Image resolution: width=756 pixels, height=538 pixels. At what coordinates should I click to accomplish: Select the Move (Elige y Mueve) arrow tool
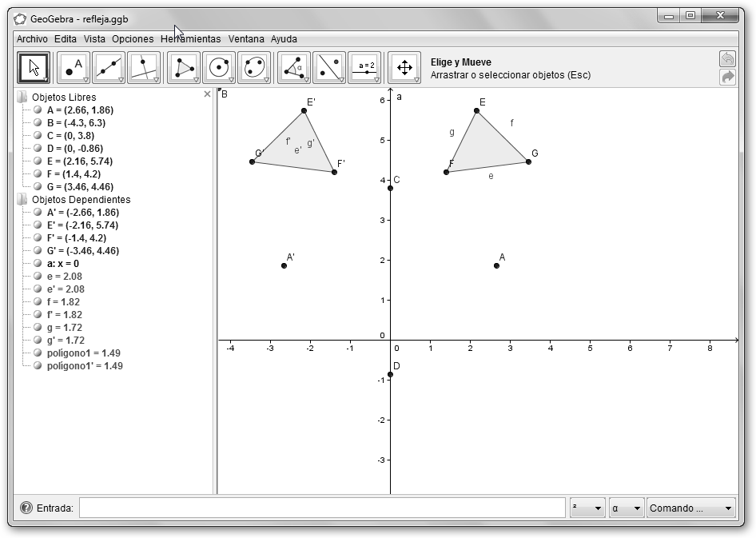tap(34, 68)
